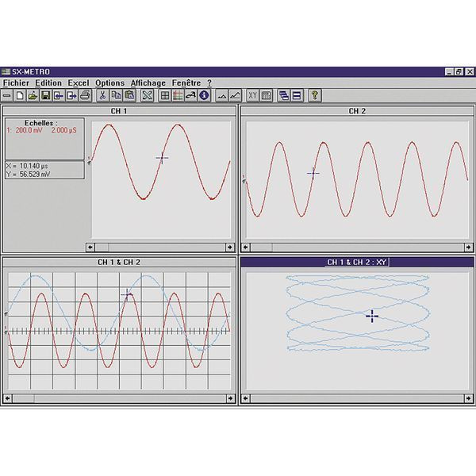Image resolution: width=476 pixels, height=476 pixels.
Task: Expand the Excel menu
Action: [x=79, y=83]
